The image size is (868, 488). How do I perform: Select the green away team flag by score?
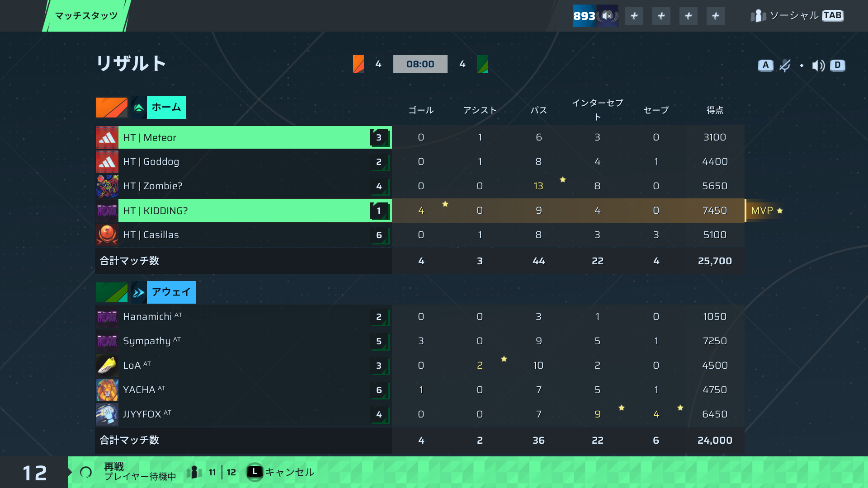tap(482, 64)
